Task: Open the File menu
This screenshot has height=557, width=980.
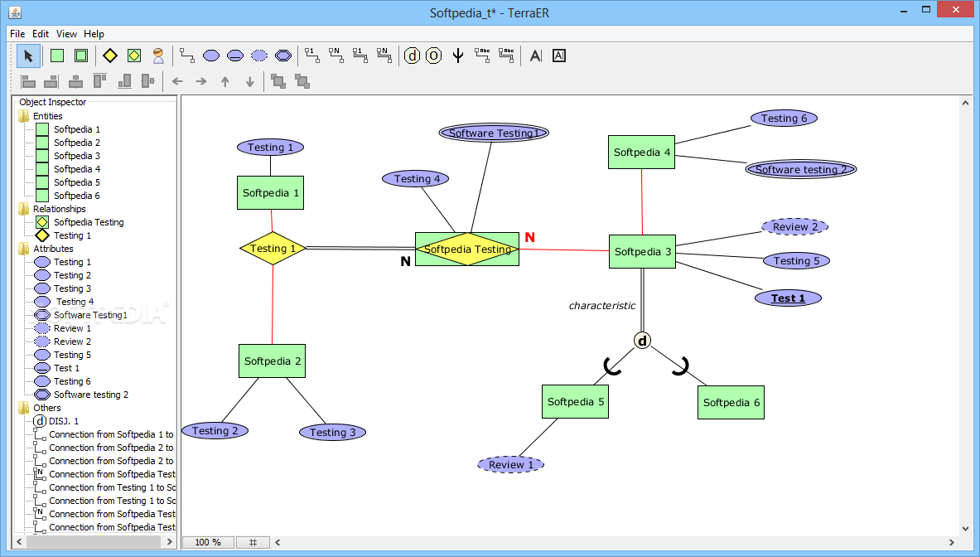Action: coord(17,34)
